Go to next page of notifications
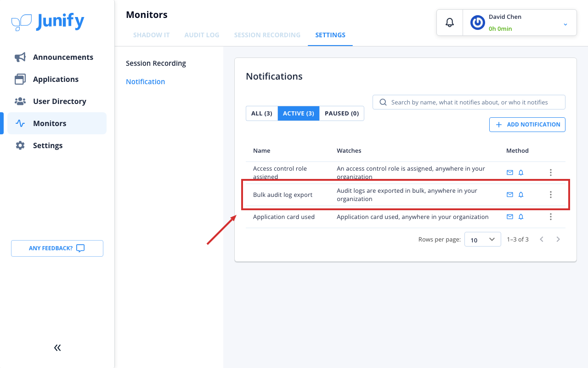 pos(558,239)
